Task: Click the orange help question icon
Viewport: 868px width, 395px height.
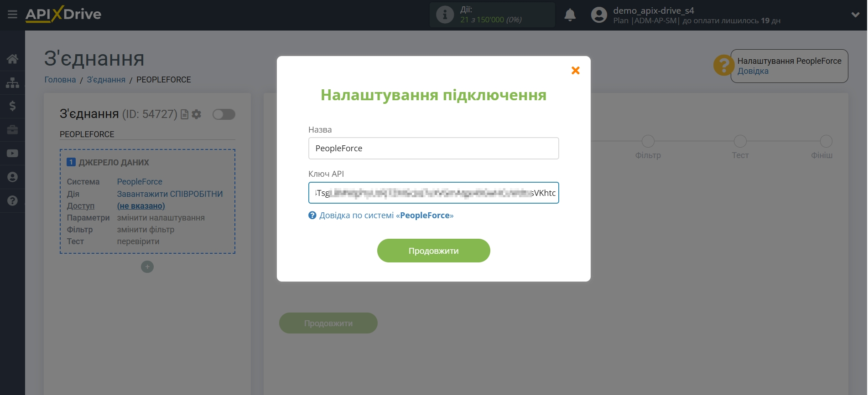Action: coord(723,65)
